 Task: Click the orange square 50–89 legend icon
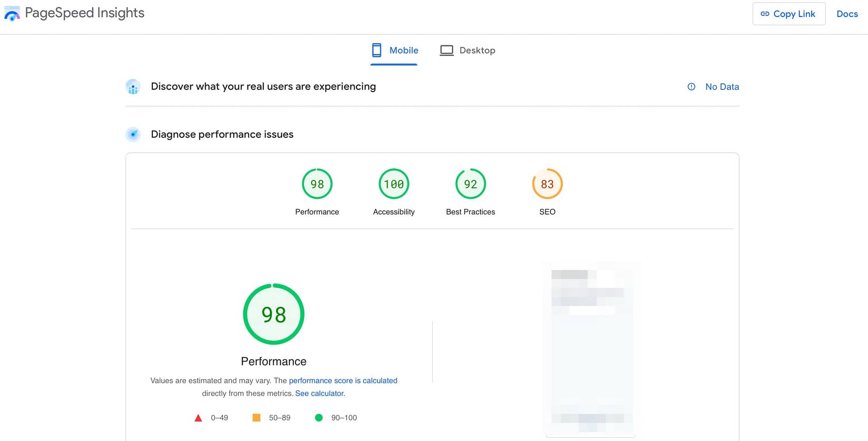tap(256, 418)
